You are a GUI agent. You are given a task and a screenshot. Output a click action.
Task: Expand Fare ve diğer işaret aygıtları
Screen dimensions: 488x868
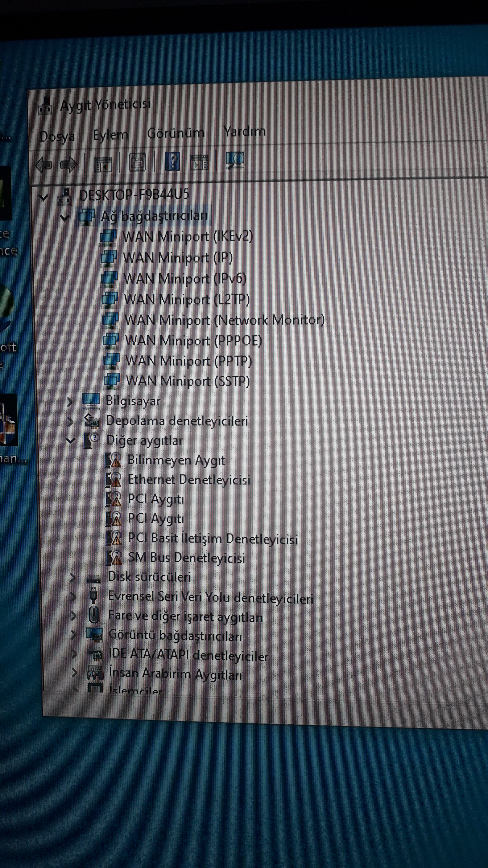click(73, 616)
